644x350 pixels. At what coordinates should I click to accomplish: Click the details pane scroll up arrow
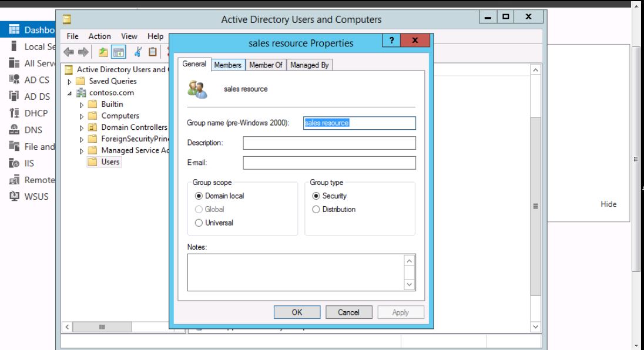535,70
